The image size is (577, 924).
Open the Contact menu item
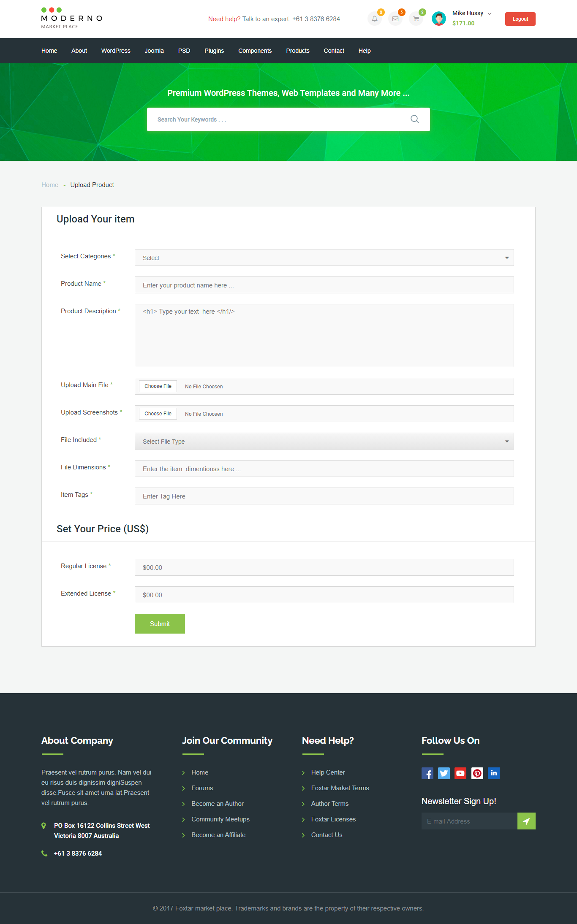334,51
